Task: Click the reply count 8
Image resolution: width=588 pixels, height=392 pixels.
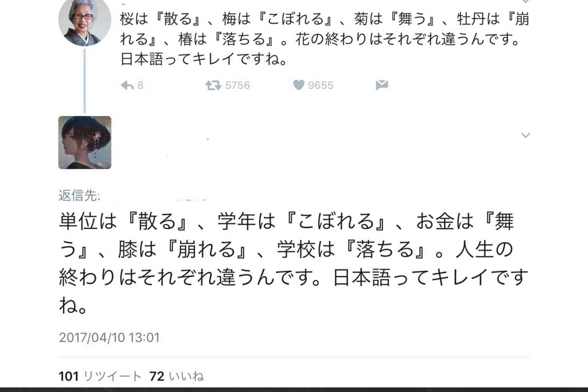Action: [x=140, y=85]
